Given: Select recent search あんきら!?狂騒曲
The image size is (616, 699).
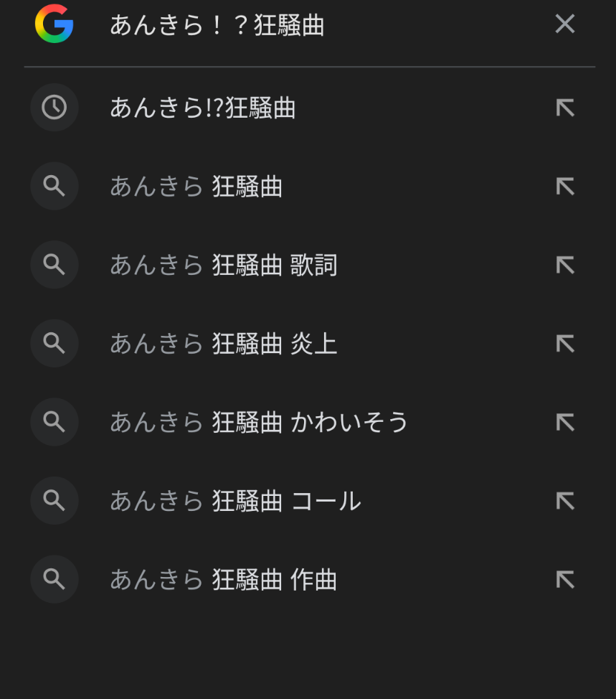Looking at the screenshot, I should 203,108.
